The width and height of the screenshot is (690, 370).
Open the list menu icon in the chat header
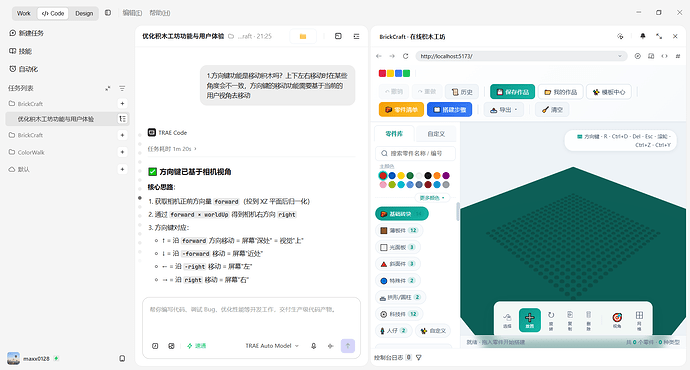point(356,36)
